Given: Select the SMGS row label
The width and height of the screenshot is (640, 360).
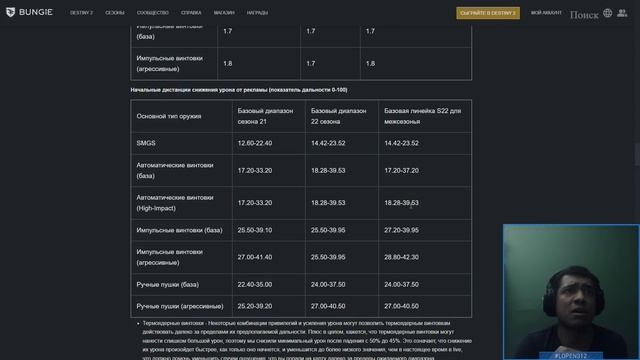Looking at the screenshot, I should pos(146,143).
